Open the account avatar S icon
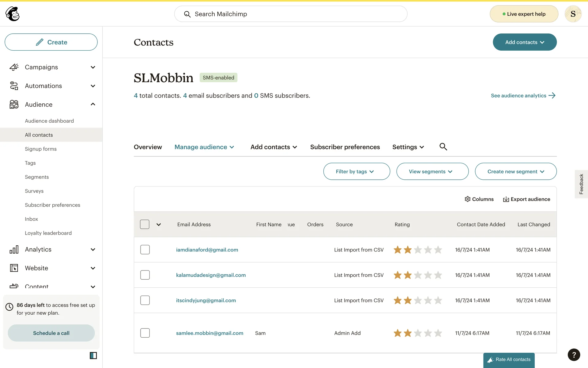The width and height of the screenshot is (588, 368). [573, 14]
